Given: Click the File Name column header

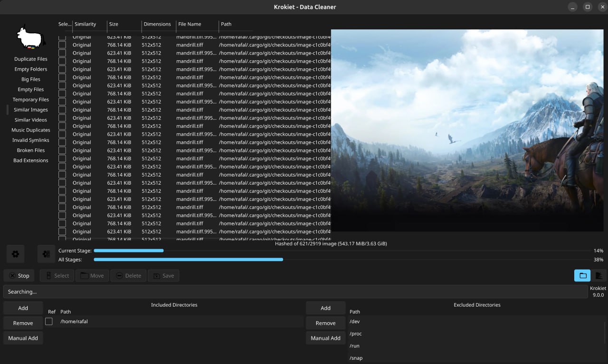Looking at the screenshot, I should click(190, 24).
